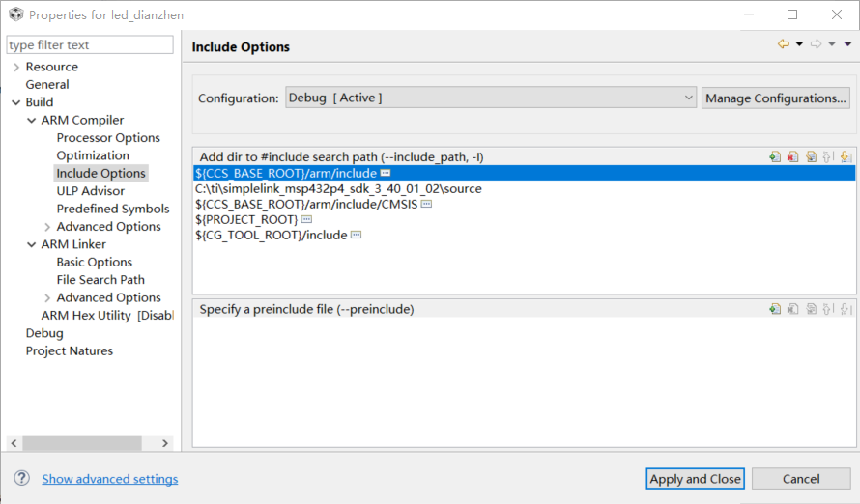Click Add icon for preinclude file
The image size is (860, 504).
[775, 309]
